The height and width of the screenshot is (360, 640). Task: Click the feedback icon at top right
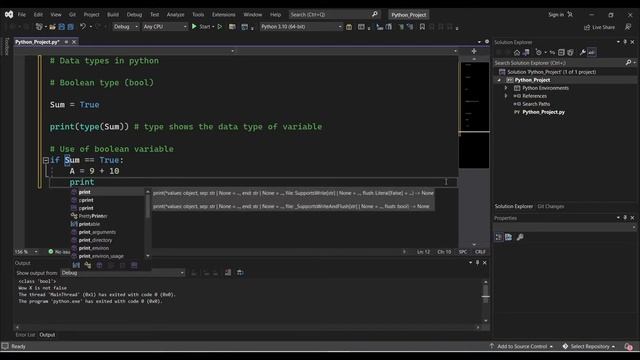coord(628,27)
